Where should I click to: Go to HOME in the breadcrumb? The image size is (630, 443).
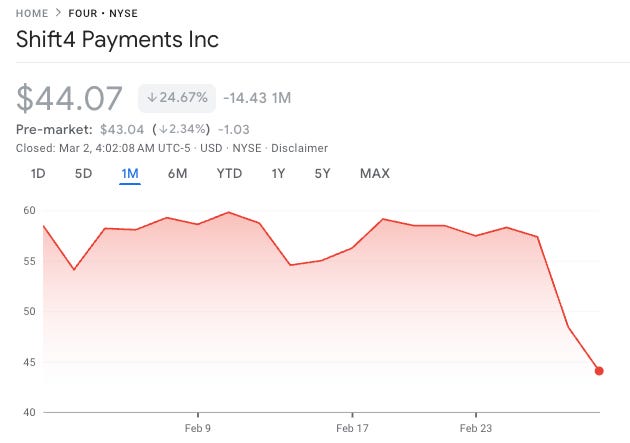point(32,13)
